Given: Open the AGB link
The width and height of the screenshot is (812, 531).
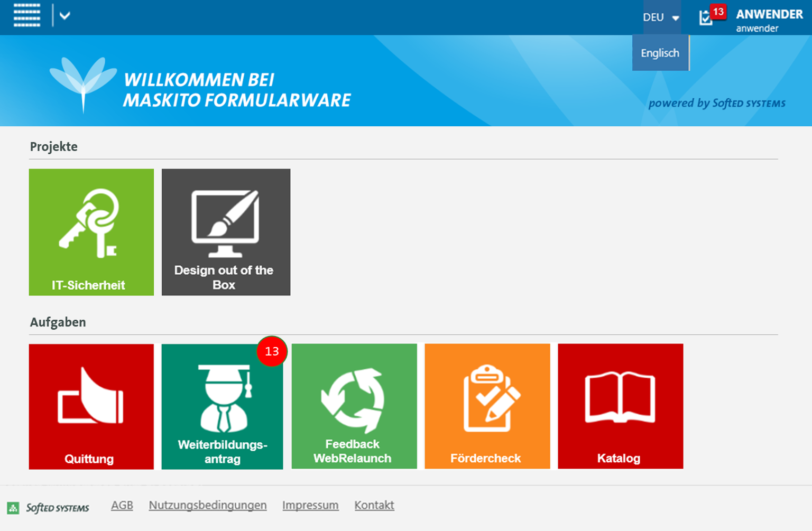Looking at the screenshot, I should 122,505.
